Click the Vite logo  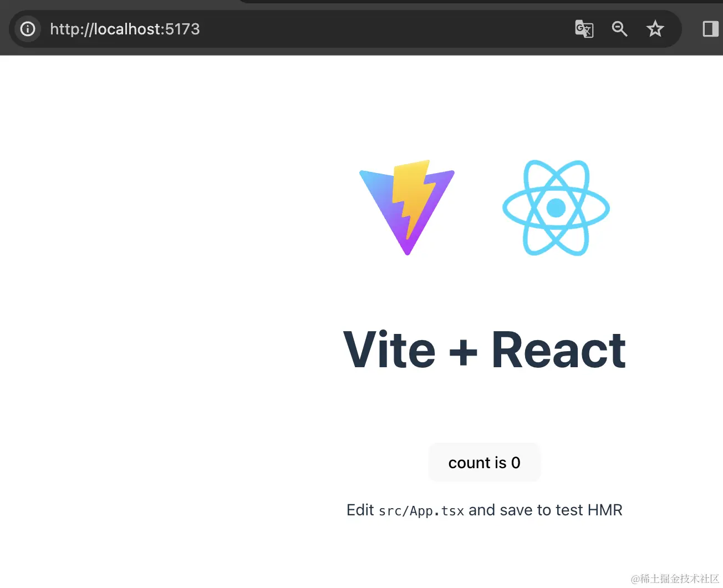point(407,208)
